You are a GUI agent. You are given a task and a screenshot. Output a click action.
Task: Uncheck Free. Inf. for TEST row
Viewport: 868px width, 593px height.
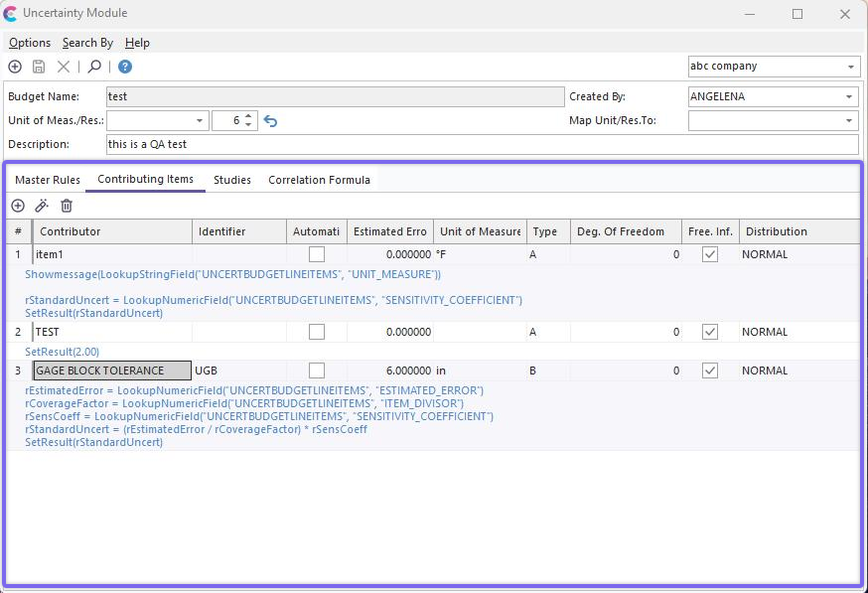(709, 332)
